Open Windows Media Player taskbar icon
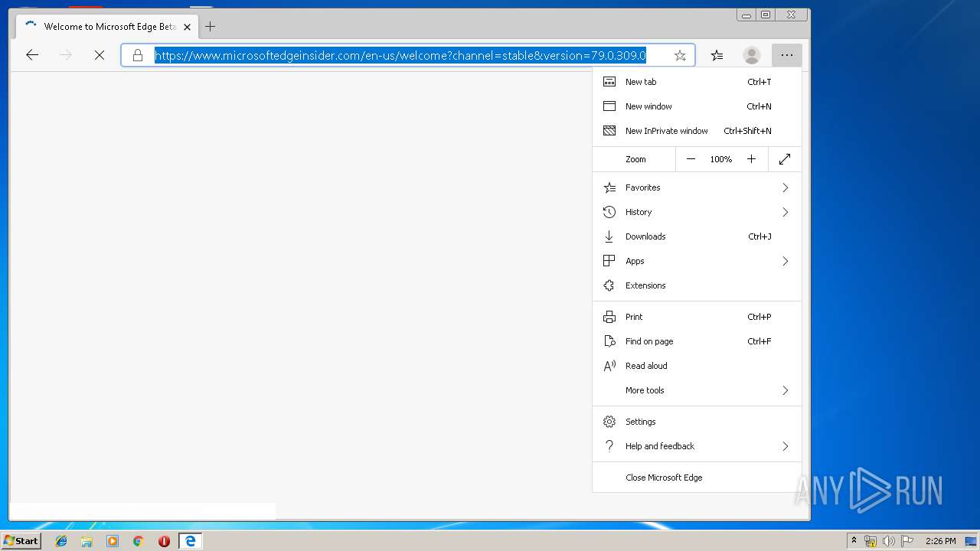980x551 pixels. (x=113, y=541)
